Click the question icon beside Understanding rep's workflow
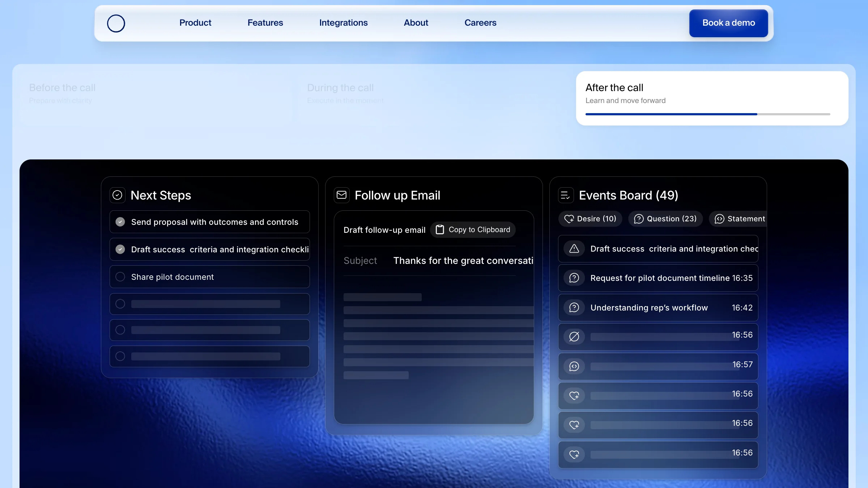868x488 pixels. click(x=574, y=308)
